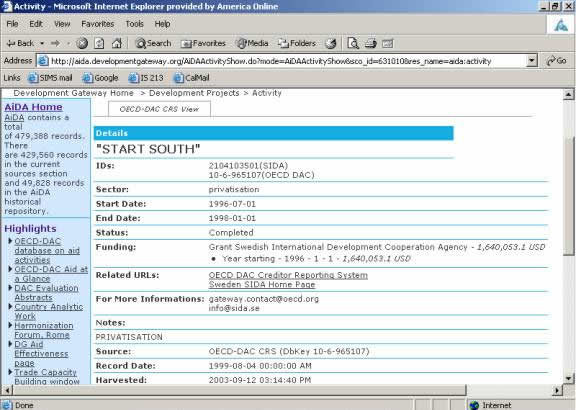Go to the Home page icon
Image resolution: width=576 pixels, height=410 pixels.
117,43
